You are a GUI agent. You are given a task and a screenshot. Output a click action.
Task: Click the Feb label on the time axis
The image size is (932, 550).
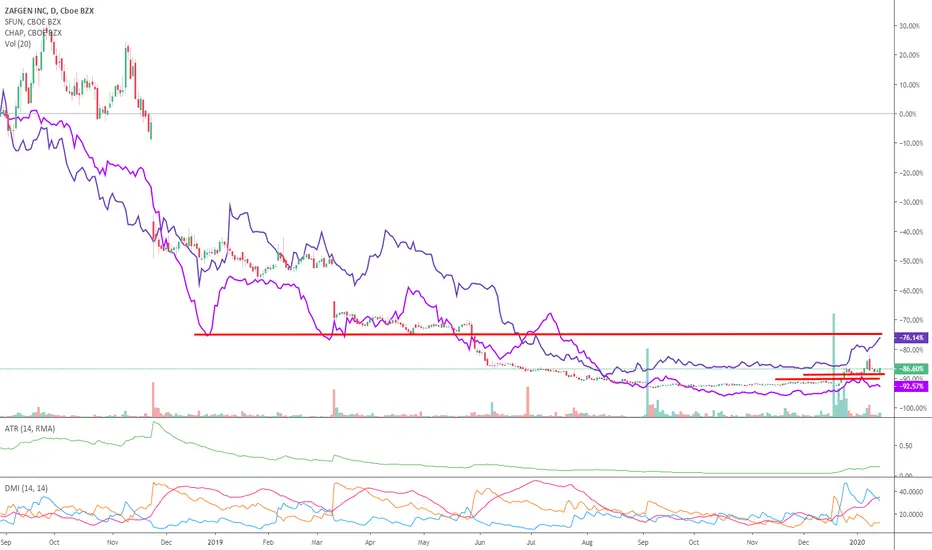(268, 542)
